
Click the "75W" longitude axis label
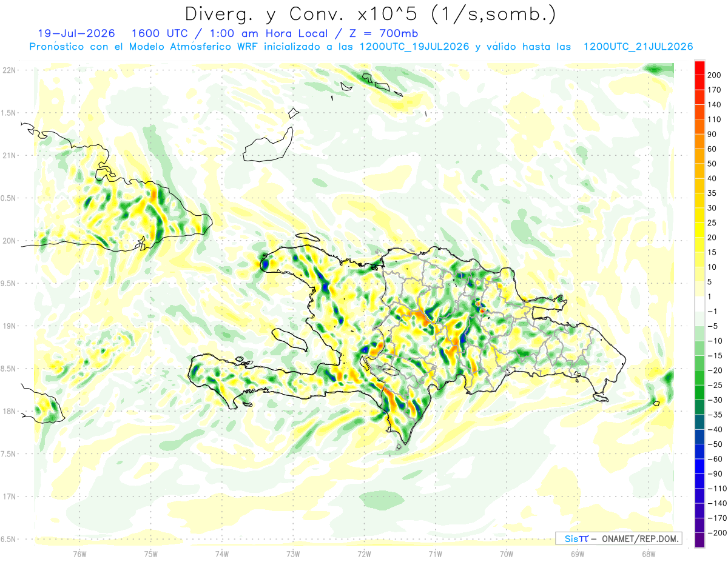151,554
